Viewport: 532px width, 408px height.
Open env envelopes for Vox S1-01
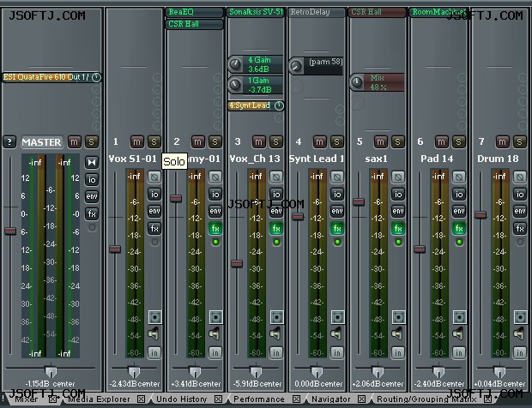(154, 211)
